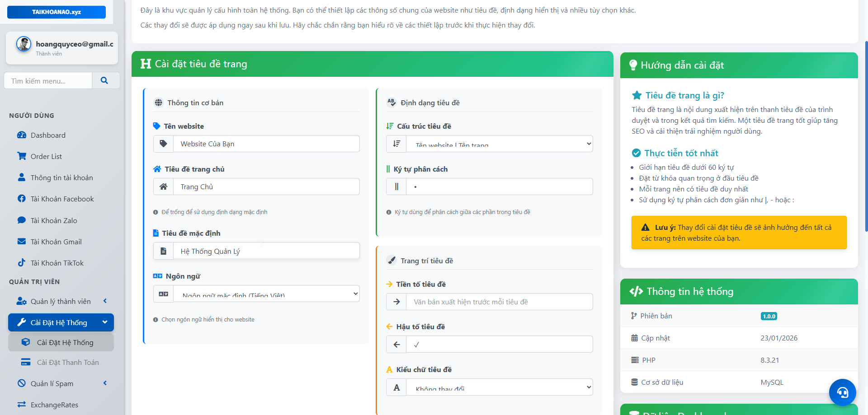
Task: Click the Tên website input field
Action: click(x=266, y=144)
